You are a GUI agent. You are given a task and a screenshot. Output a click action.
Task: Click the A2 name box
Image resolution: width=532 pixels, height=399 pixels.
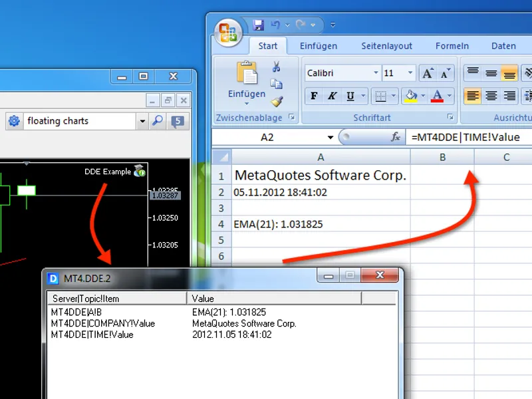(x=267, y=138)
